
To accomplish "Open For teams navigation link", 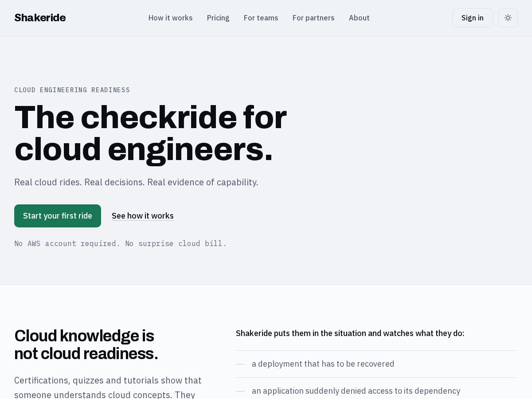I will point(261,18).
